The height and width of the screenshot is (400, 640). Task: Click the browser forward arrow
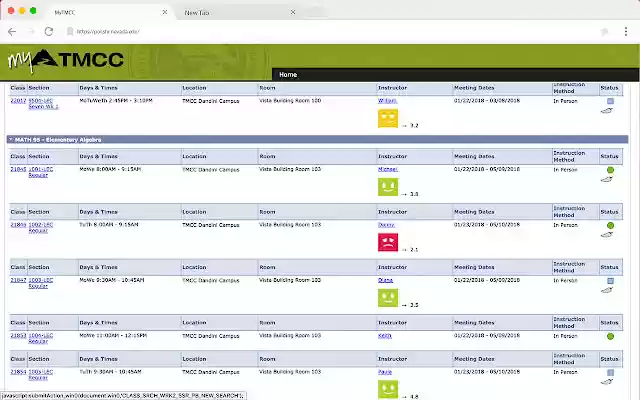pos(31,31)
